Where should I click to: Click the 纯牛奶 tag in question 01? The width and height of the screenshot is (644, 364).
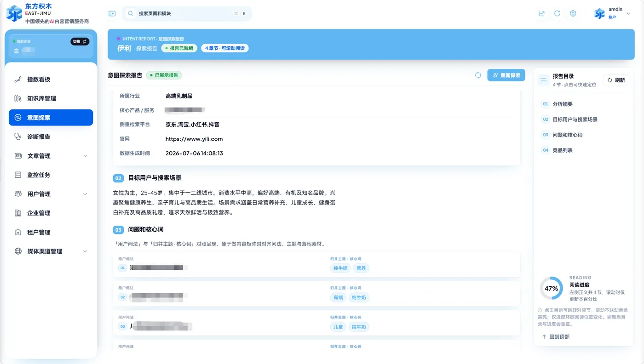(x=340, y=268)
